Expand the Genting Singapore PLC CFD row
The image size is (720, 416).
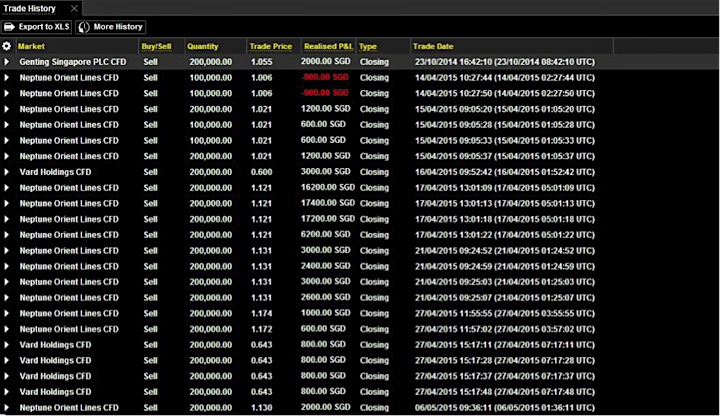tap(6, 62)
